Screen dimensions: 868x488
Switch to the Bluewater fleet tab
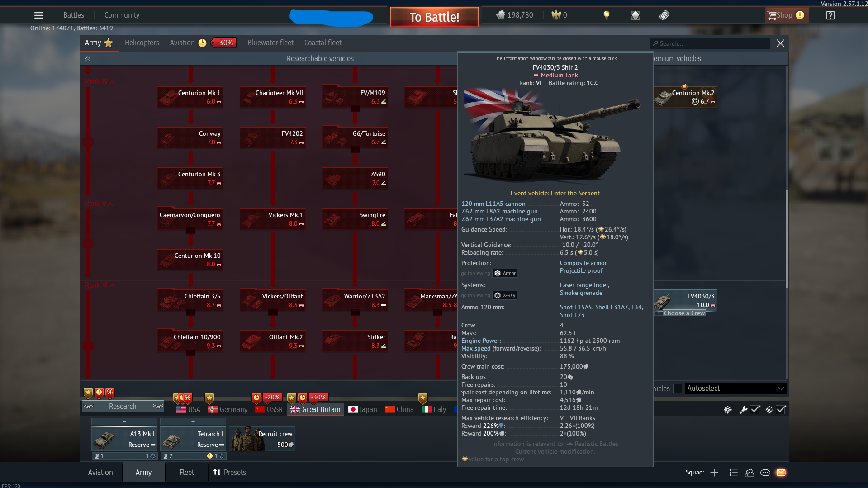270,43
